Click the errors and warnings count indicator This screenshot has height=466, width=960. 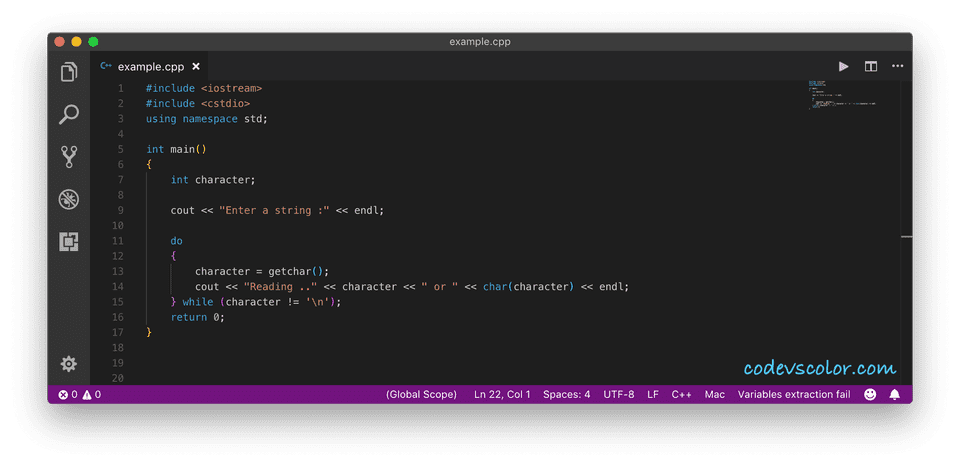pyautogui.click(x=80, y=394)
